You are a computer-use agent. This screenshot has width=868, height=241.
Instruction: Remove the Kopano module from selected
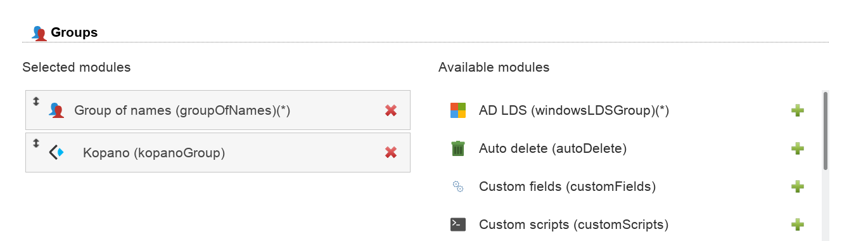click(391, 152)
